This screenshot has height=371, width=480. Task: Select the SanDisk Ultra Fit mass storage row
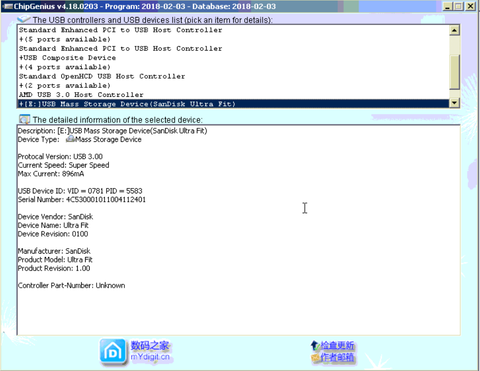(233, 104)
